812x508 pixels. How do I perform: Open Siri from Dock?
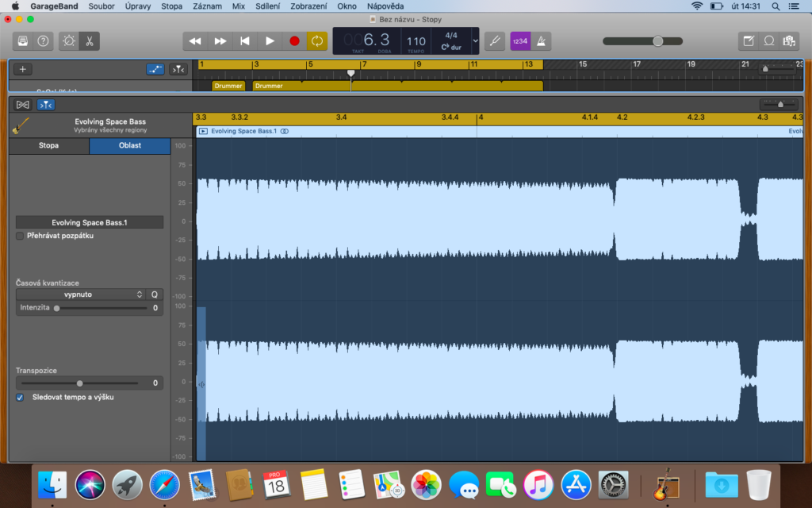point(90,486)
